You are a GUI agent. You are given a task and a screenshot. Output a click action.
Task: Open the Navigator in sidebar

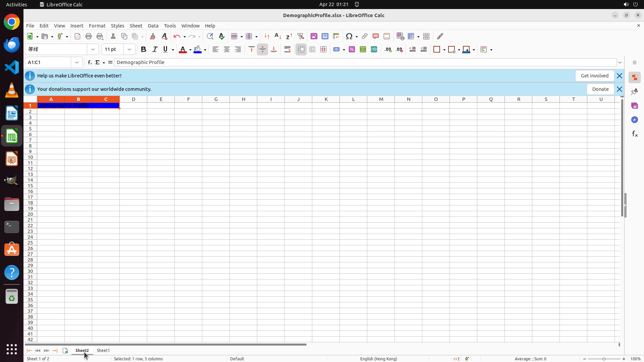point(634,120)
